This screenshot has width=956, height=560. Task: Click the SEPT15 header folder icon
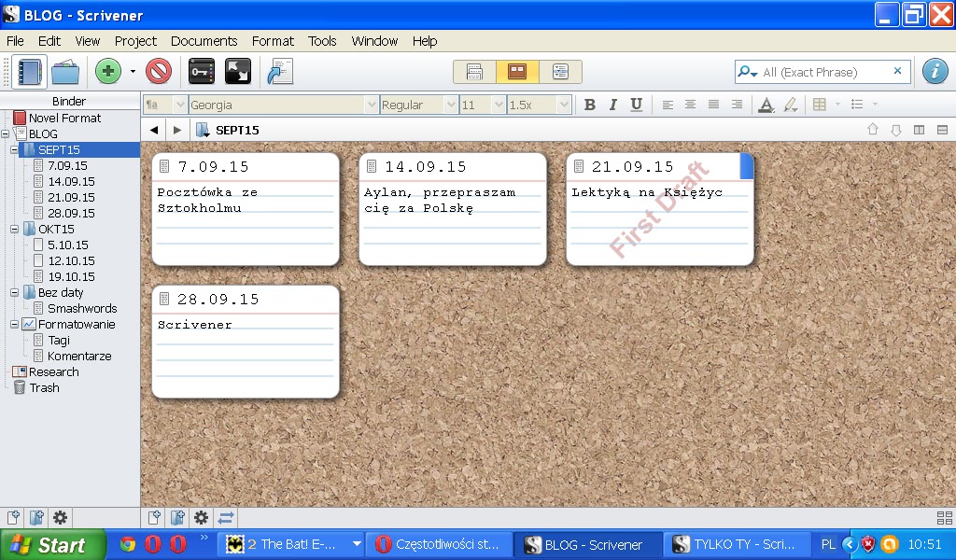(203, 130)
